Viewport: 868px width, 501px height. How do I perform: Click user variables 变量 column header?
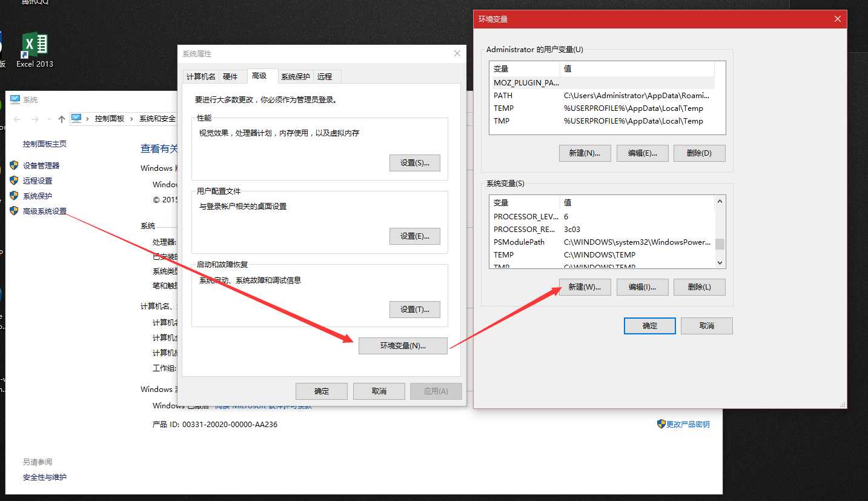525,68
